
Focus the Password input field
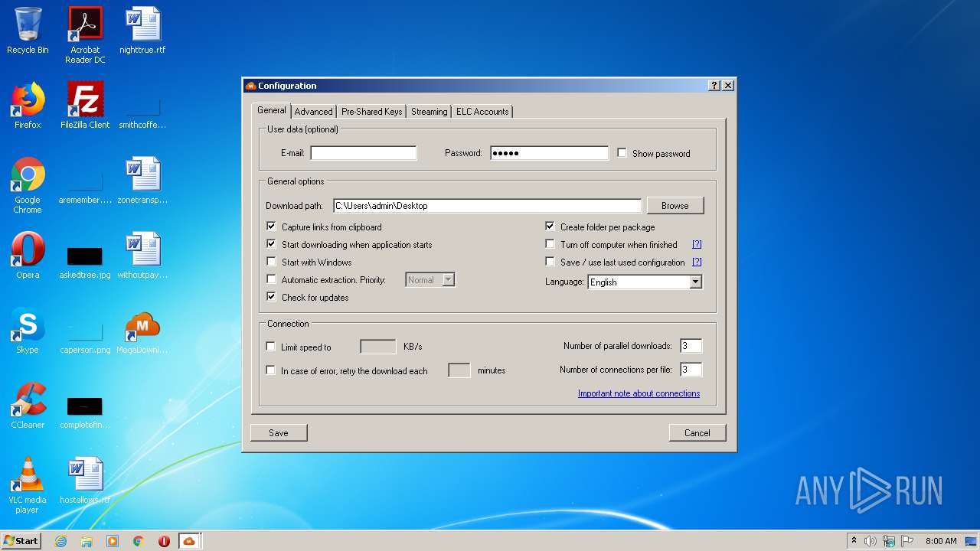pyautogui.click(x=550, y=153)
